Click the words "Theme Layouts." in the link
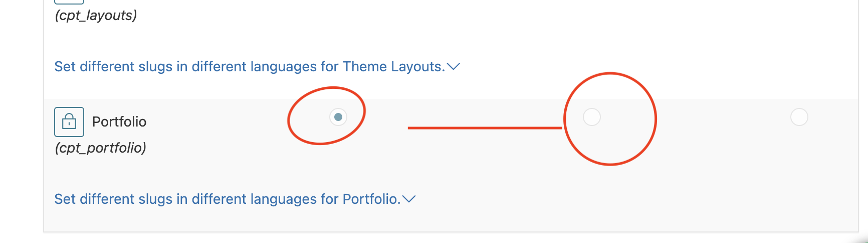The image size is (868, 243). pos(394,67)
